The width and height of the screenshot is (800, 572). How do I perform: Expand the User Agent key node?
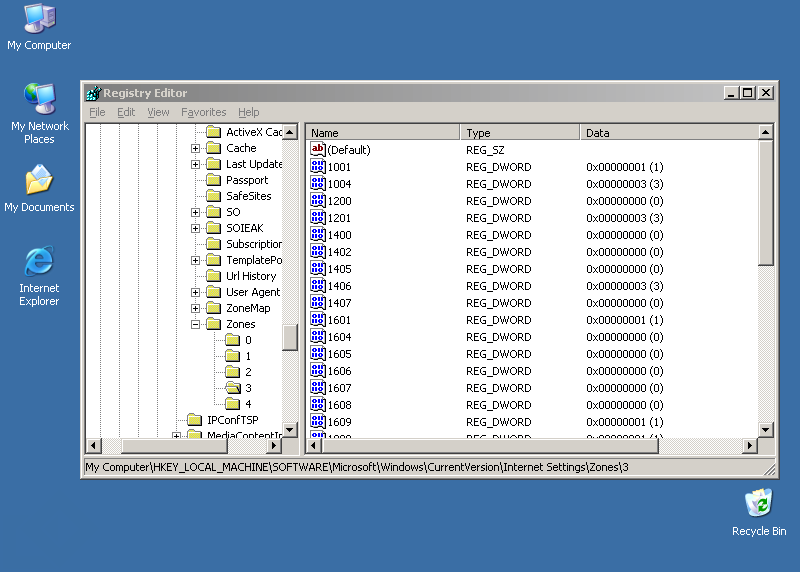[195, 292]
